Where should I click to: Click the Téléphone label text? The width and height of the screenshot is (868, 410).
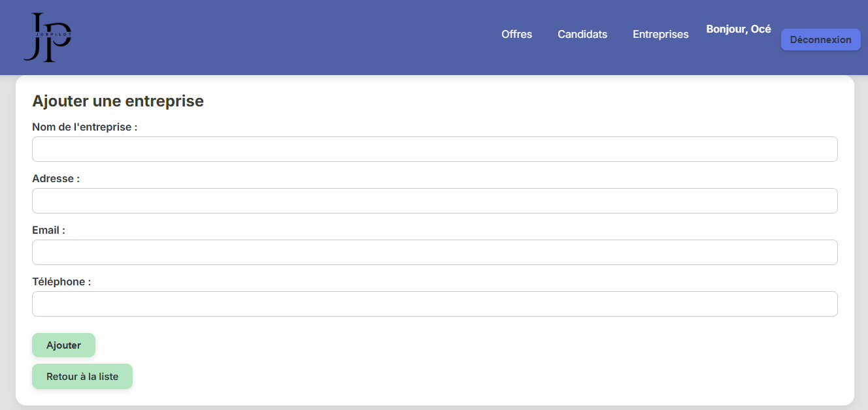click(x=61, y=282)
